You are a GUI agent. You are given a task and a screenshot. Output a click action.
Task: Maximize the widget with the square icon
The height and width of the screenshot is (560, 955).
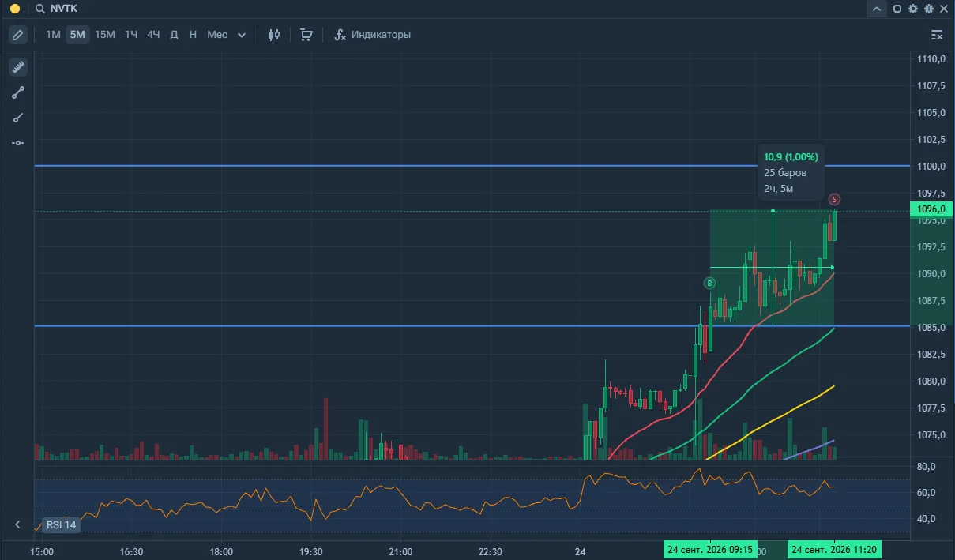[x=897, y=9]
